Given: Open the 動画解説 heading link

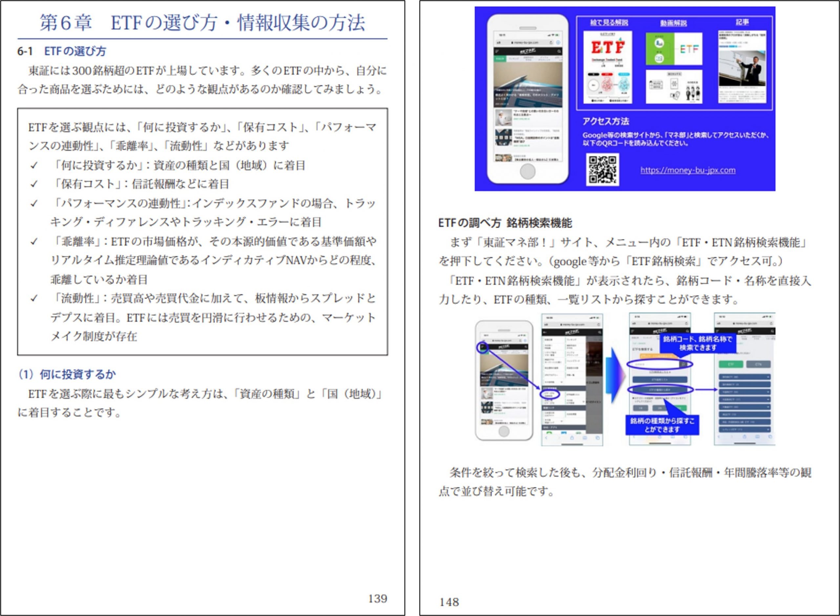Looking at the screenshot, I should (673, 23).
